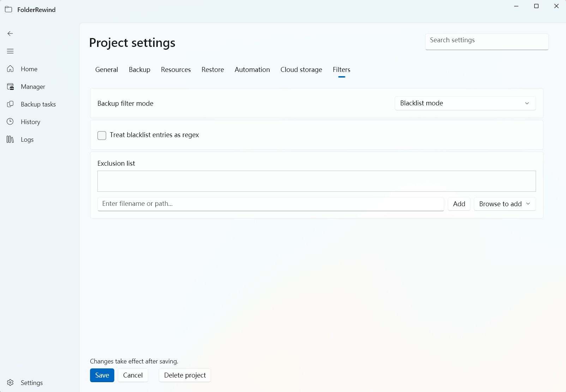Open the Blacklist mode dropdown
566x392 pixels.
[465, 103]
